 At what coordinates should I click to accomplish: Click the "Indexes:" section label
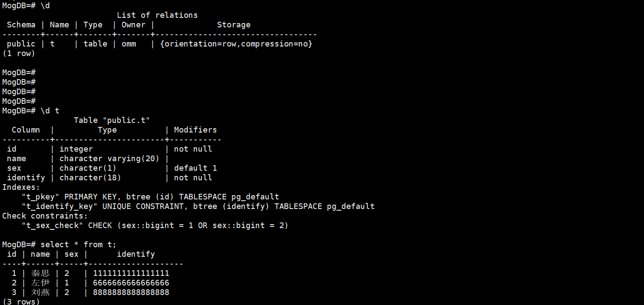21,187
